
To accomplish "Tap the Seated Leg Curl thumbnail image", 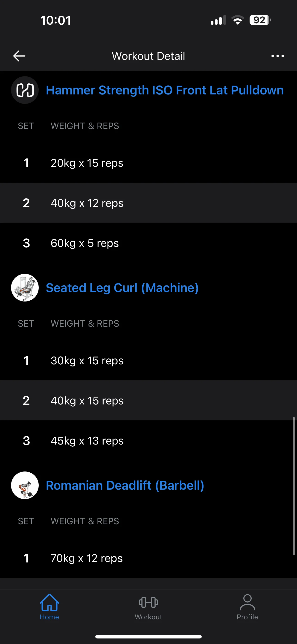I will point(25,288).
